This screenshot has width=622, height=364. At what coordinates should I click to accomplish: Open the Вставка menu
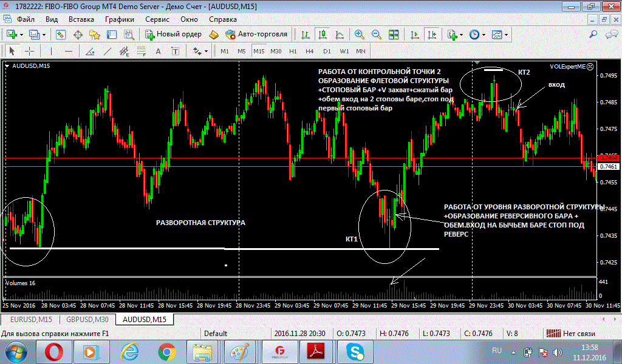point(81,19)
